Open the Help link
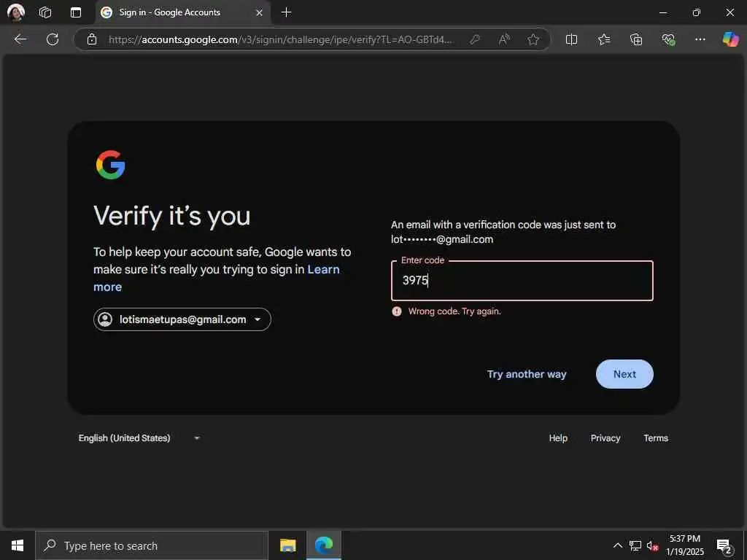747x560 pixels. 558,438
